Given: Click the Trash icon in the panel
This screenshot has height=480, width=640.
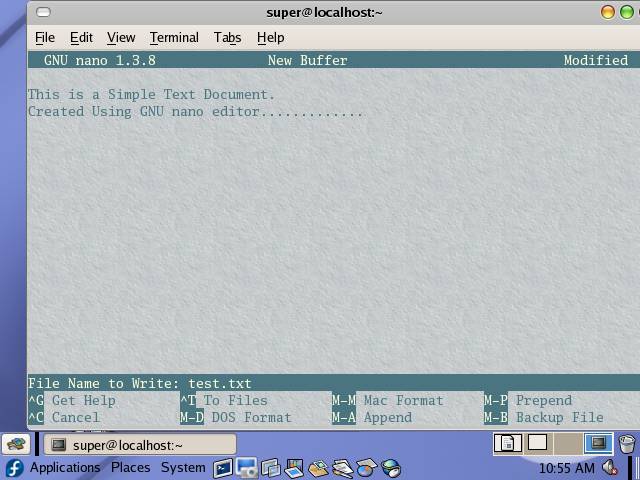Looking at the screenshot, I should (x=627, y=444).
